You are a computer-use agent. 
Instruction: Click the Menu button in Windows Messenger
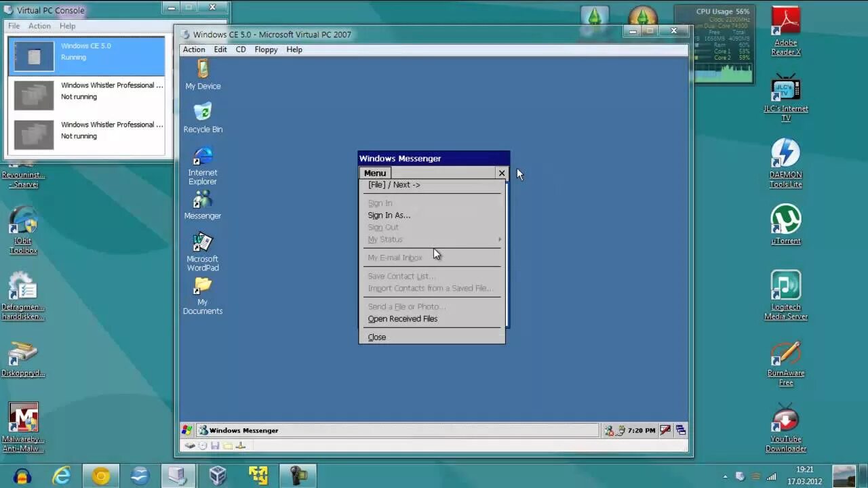374,173
